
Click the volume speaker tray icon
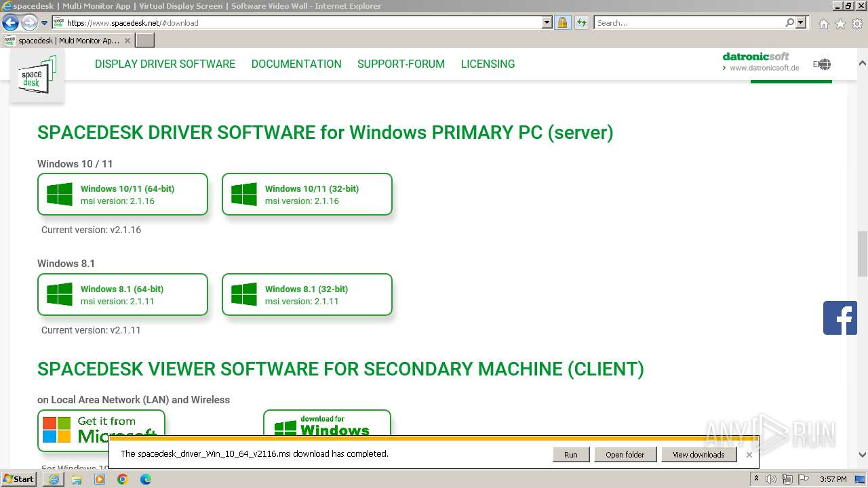click(770, 479)
